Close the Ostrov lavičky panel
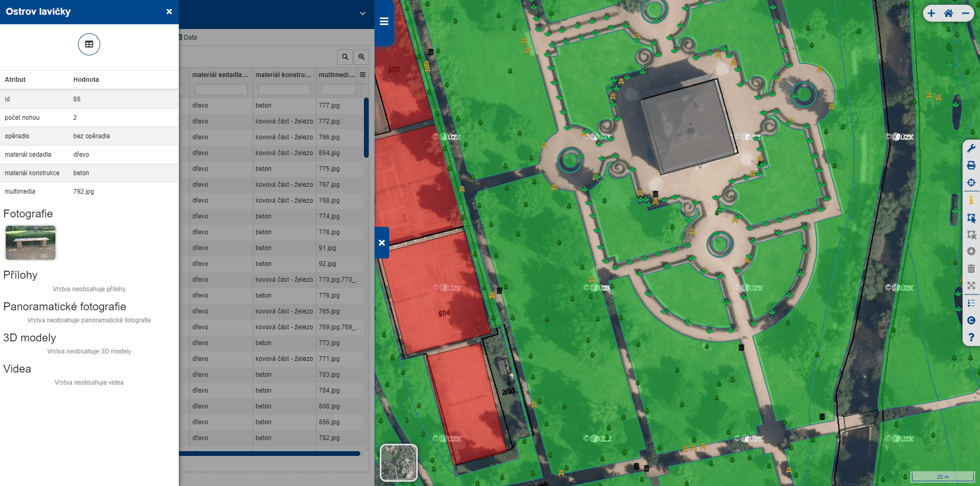The image size is (980, 486). pos(169,12)
